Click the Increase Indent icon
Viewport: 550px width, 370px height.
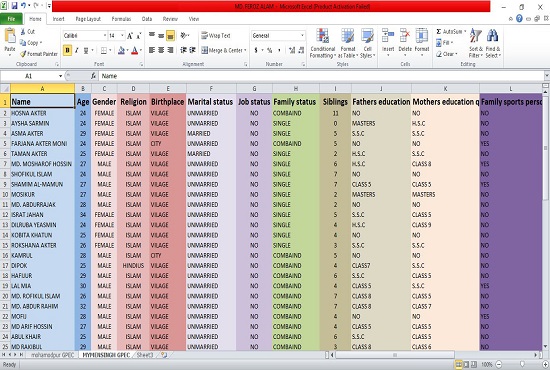click(x=192, y=51)
